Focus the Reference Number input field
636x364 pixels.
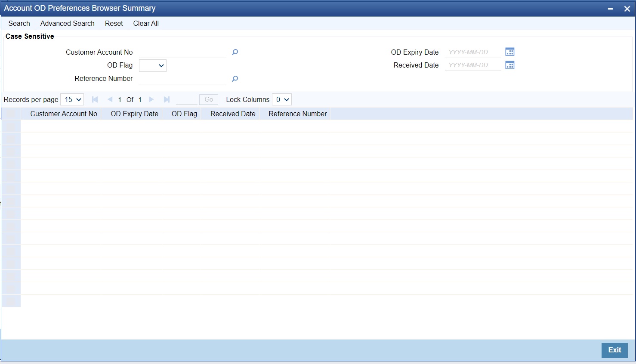click(182, 79)
